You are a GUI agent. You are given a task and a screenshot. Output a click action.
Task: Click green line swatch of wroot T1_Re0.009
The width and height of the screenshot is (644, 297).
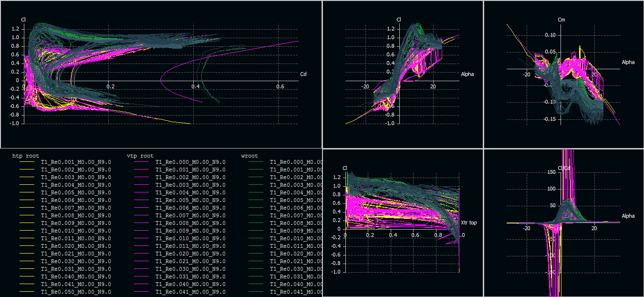pyautogui.click(x=256, y=223)
